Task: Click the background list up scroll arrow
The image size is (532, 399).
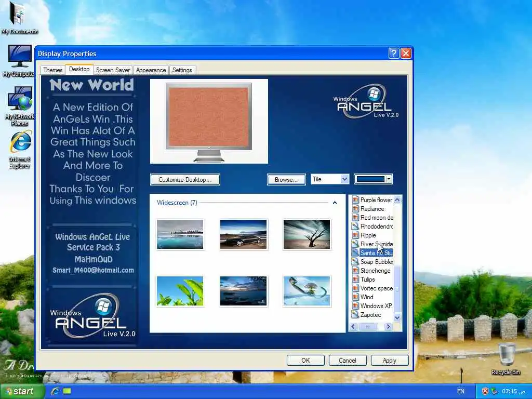Action: 397,200
